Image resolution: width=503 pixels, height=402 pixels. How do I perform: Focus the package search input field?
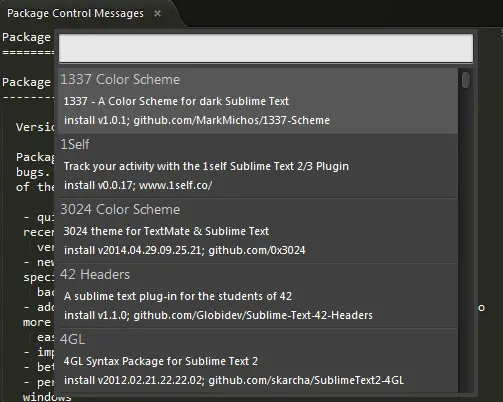(x=266, y=48)
